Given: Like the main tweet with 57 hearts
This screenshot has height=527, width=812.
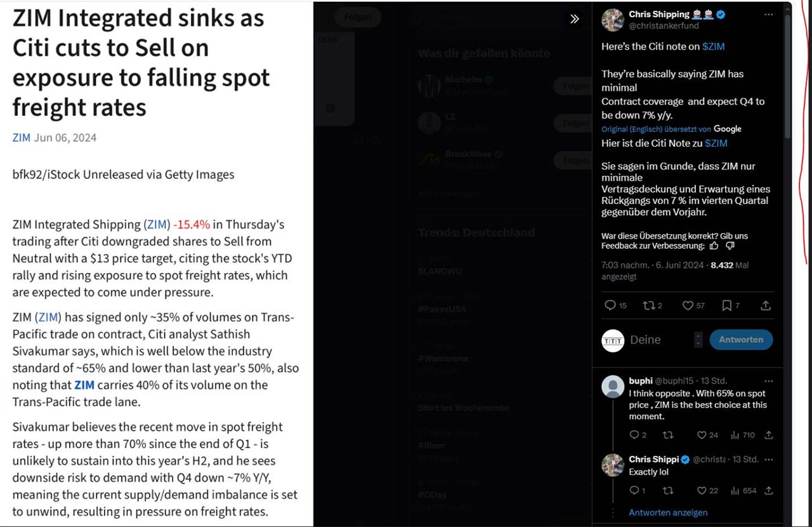Looking at the screenshot, I should 688,305.
